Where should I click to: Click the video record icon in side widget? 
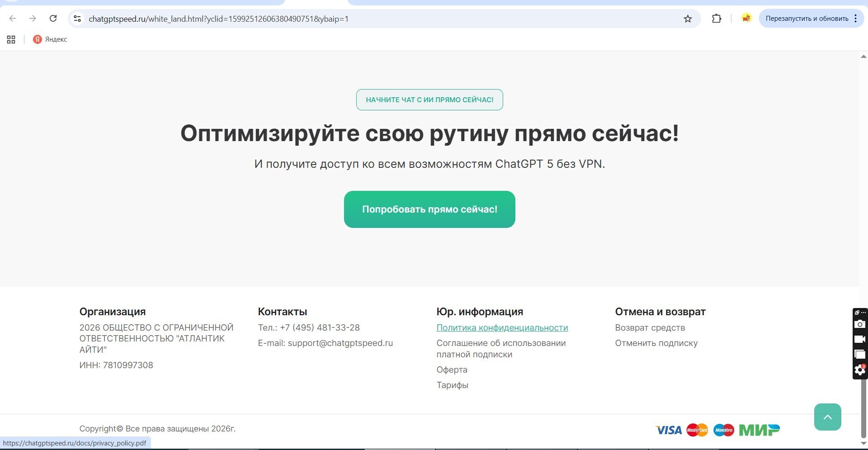(860, 339)
